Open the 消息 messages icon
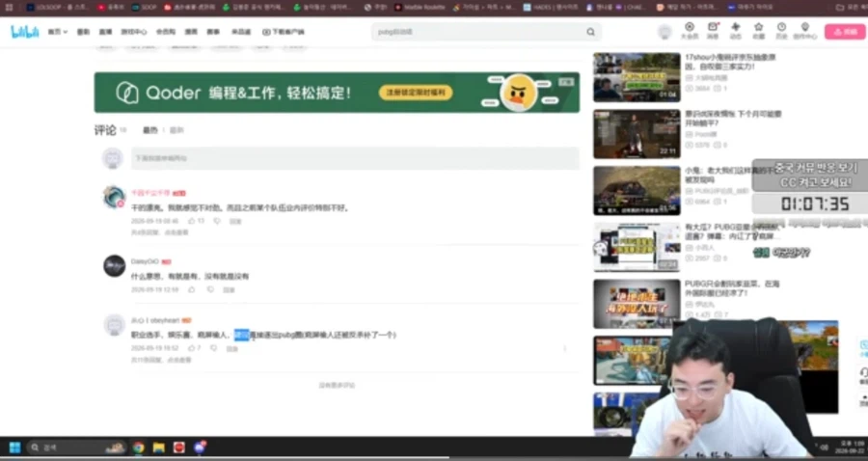This screenshot has height=461, width=868. [713, 31]
